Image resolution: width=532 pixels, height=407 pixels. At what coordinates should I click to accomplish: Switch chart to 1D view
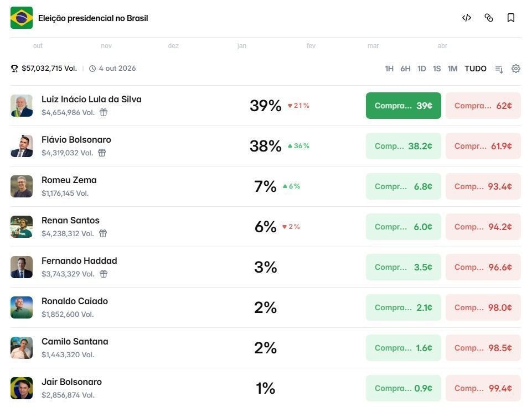(422, 69)
